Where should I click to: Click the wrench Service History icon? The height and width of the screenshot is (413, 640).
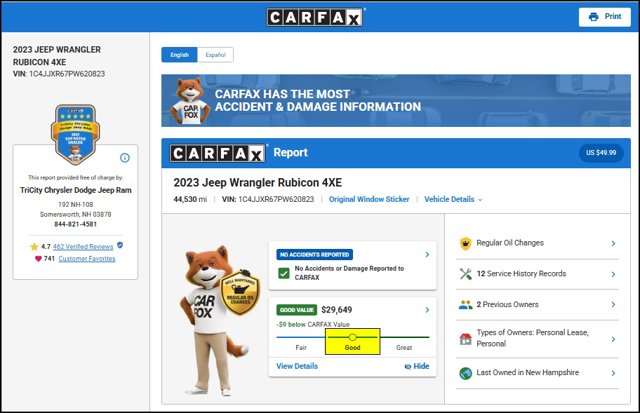(x=466, y=274)
